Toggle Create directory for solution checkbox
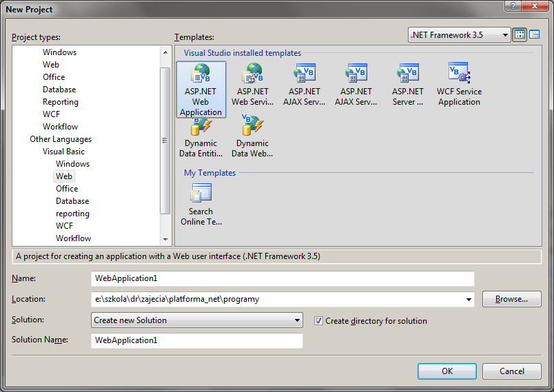 pos(318,320)
